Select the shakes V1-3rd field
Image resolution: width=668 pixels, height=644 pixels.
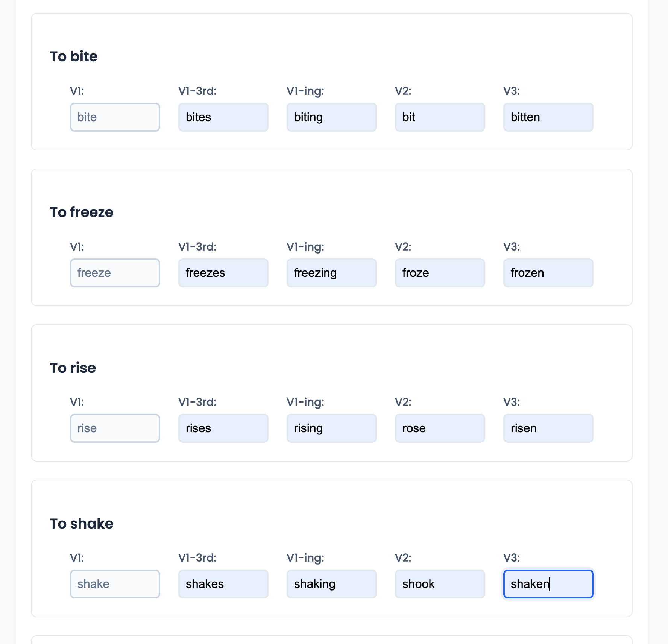point(223,584)
